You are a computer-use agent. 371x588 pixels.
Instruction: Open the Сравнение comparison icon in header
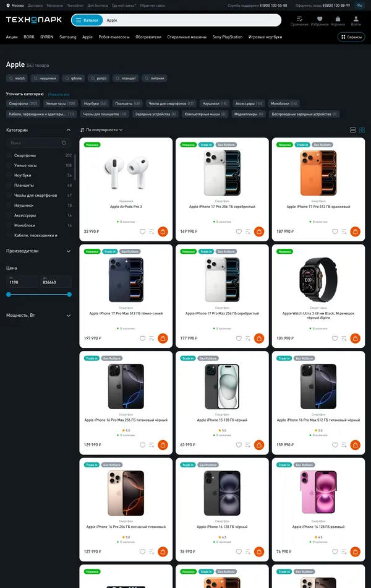coord(299,19)
